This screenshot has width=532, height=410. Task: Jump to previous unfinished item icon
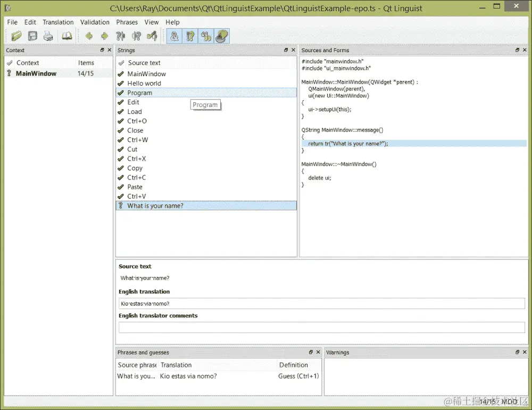tap(120, 36)
